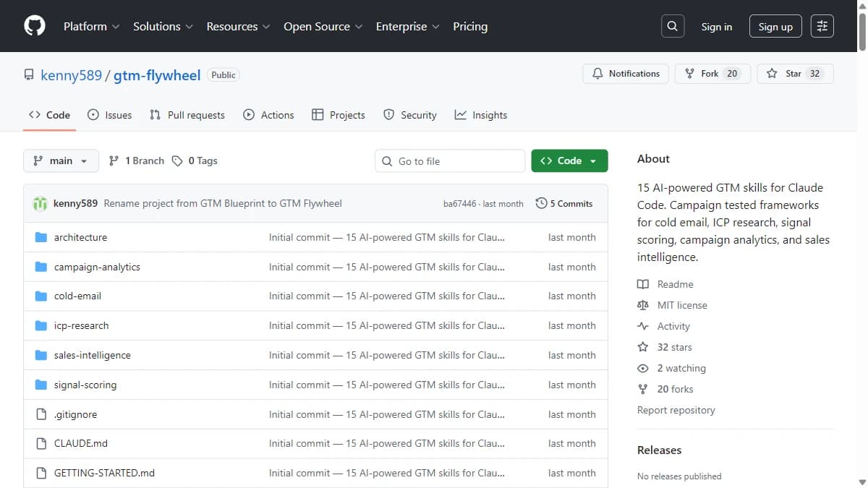Click the architecture folder icon

[41, 237]
